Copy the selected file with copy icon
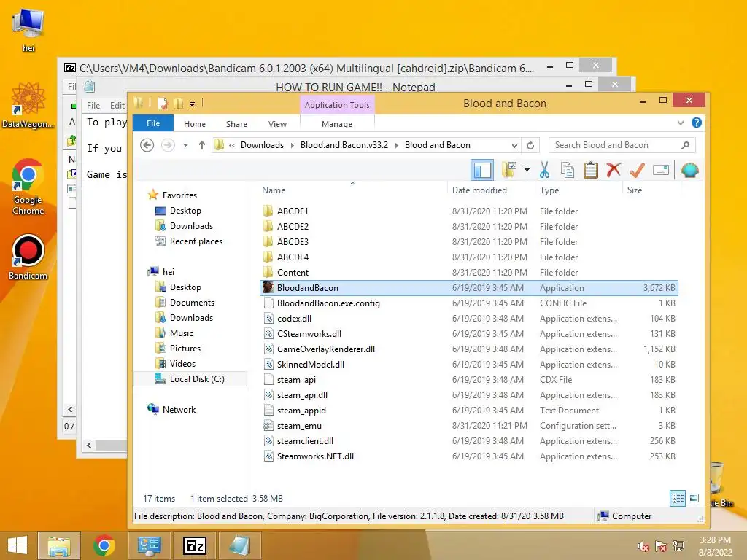747x560 pixels. (568, 170)
